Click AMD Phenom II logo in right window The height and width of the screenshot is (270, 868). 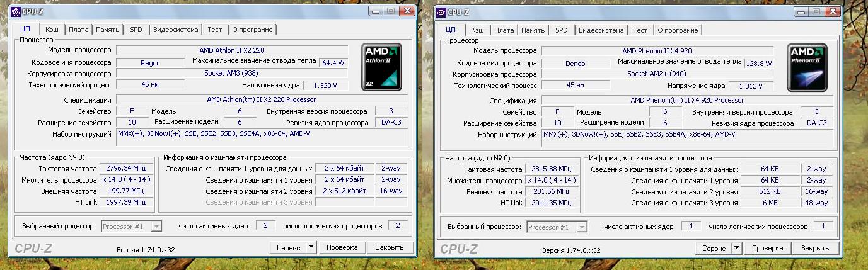pos(807,67)
